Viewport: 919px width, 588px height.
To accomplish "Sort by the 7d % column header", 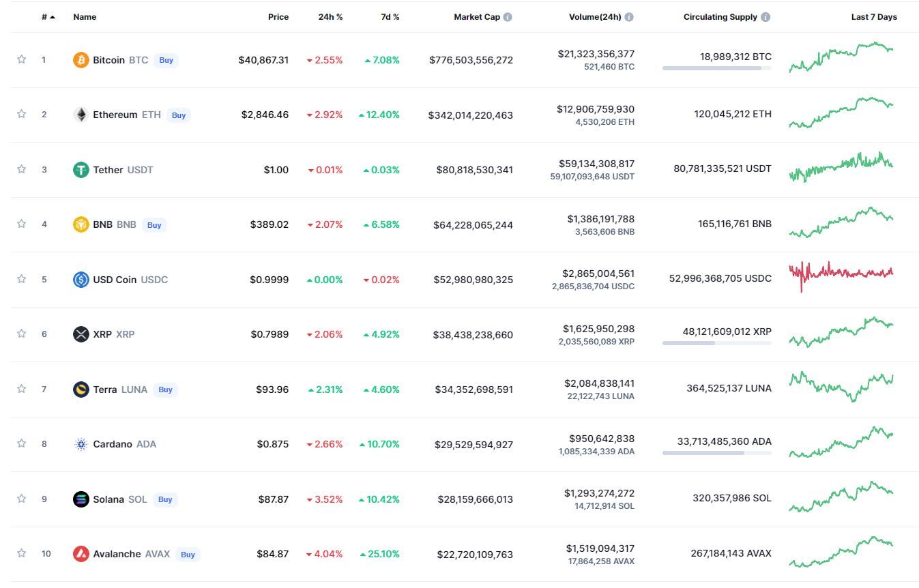I will click(390, 17).
